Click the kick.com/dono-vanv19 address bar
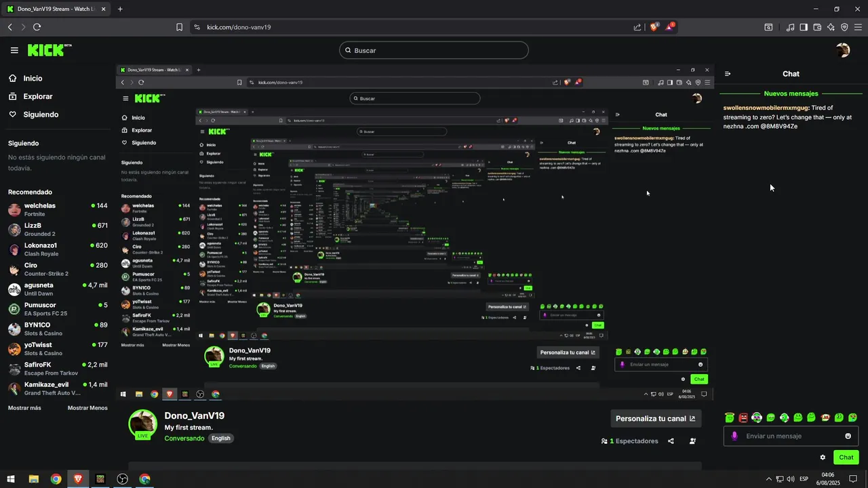This screenshot has width=868, height=488. point(239,27)
